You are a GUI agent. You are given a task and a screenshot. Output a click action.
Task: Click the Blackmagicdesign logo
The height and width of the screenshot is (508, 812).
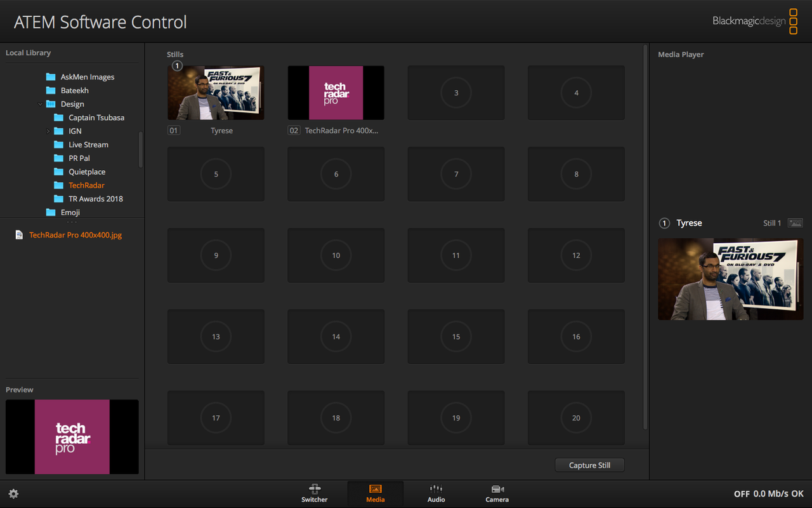[755, 21]
